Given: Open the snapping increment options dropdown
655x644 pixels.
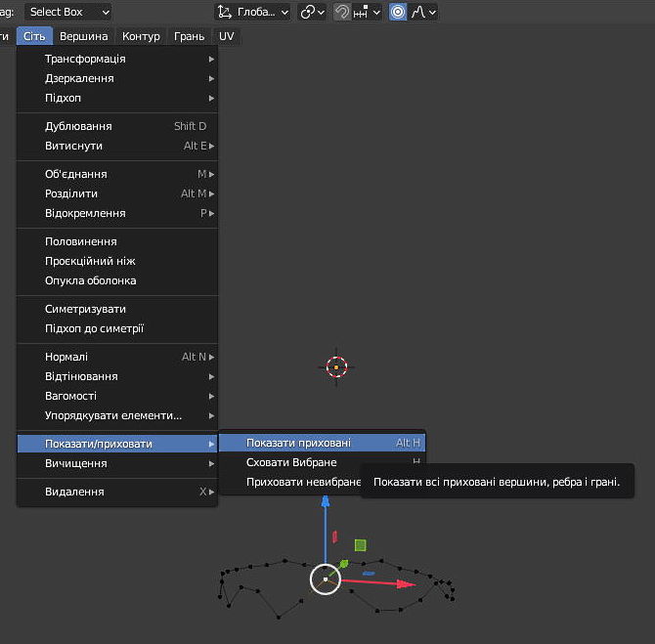Looking at the screenshot, I should pyautogui.click(x=367, y=12).
